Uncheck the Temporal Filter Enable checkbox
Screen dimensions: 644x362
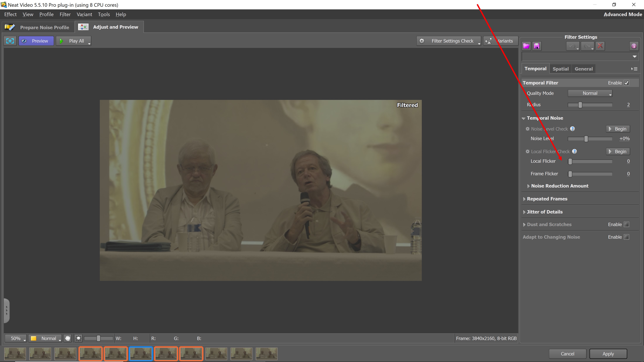pyautogui.click(x=626, y=83)
